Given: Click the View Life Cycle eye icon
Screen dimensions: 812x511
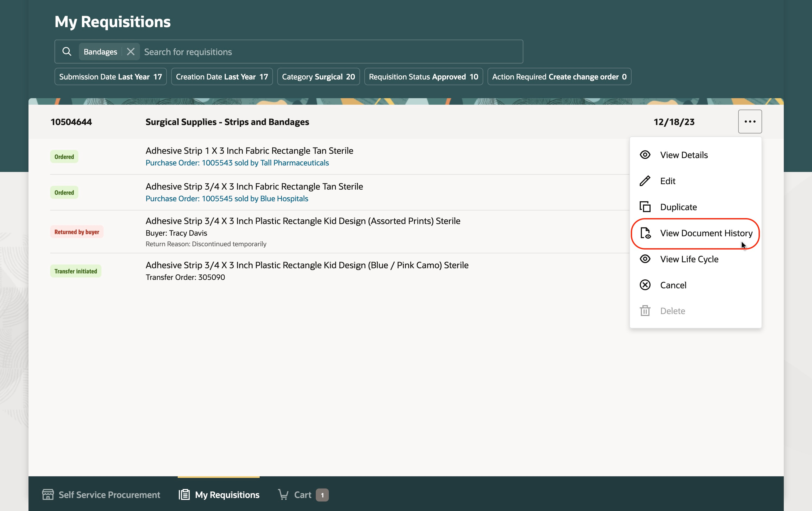Looking at the screenshot, I should coord(645,259).
